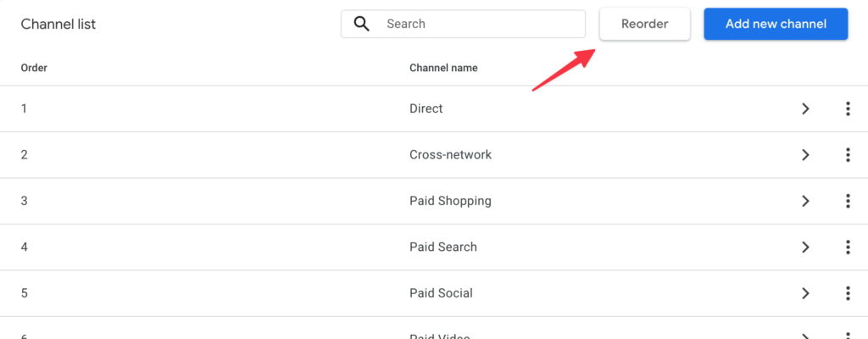Image resolution: width=868 pixels, height=339 pixels.
Task: Open the Paid Shopping channel entry
Action: [450, 201]
